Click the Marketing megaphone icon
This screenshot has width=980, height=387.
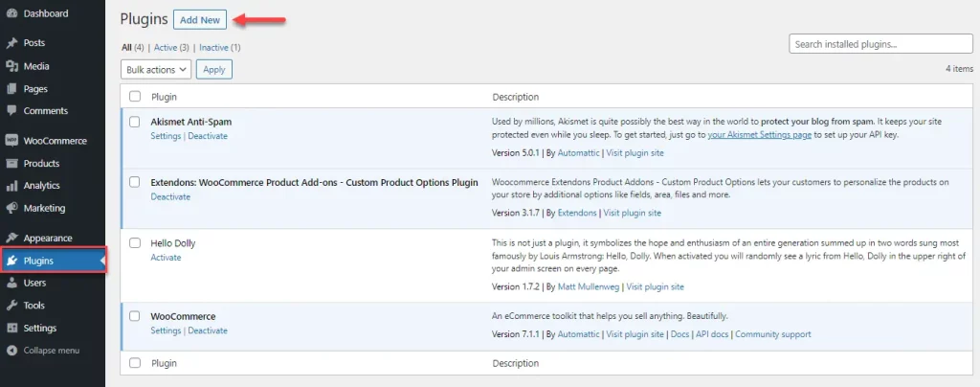[11, 208]
